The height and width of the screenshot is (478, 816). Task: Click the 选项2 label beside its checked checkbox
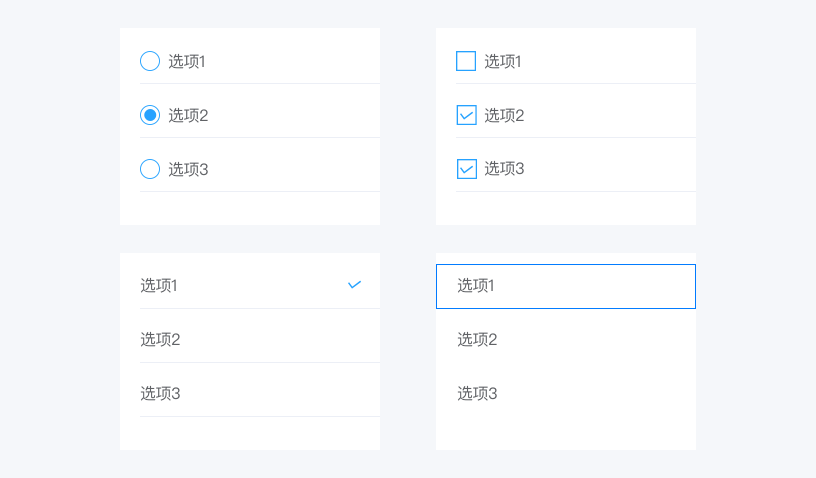504,115
